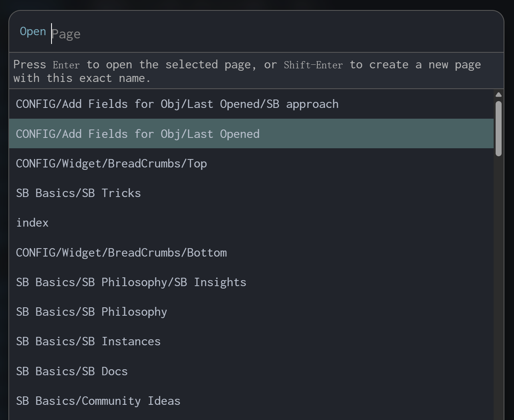Open the SB Basics/SB Instances page
Screen dimensions: 514x420
tap(88, 342)
